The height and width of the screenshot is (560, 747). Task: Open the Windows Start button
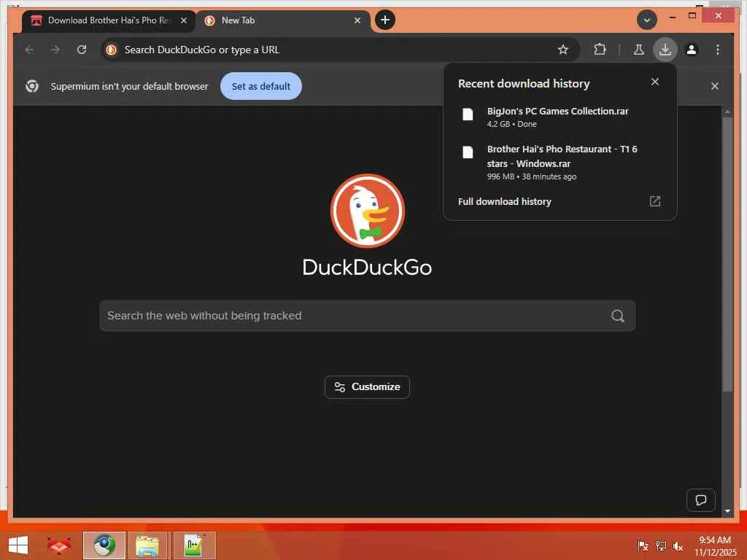point(18,545)
